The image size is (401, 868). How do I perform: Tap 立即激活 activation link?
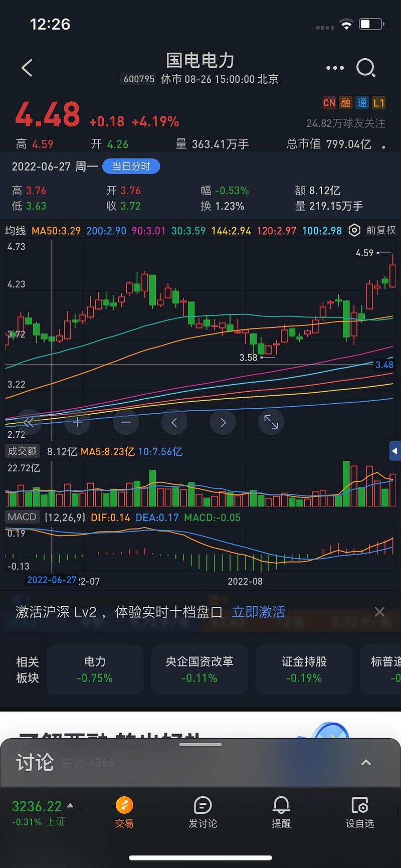point(259,612)
